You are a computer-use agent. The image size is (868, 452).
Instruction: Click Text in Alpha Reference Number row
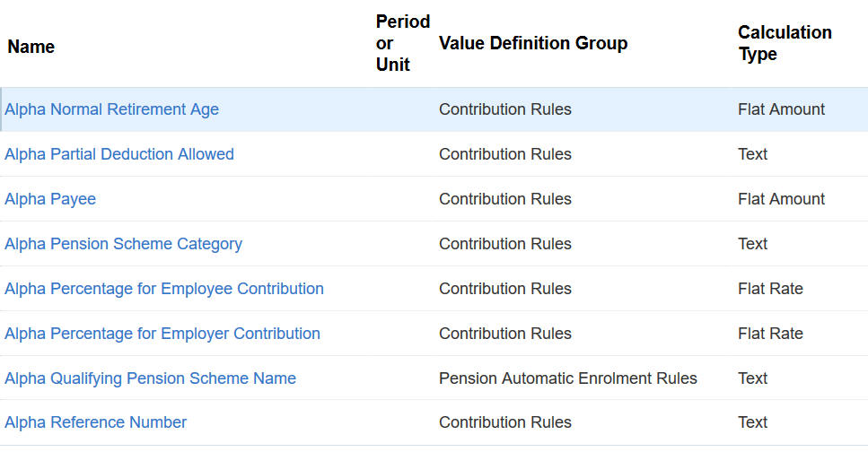tap(752, 422)
